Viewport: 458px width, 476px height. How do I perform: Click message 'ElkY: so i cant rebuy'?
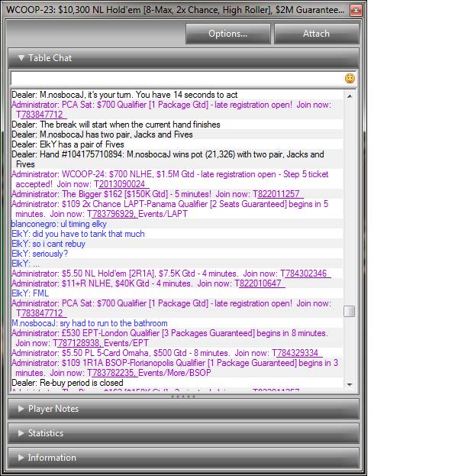click(48, 244)
